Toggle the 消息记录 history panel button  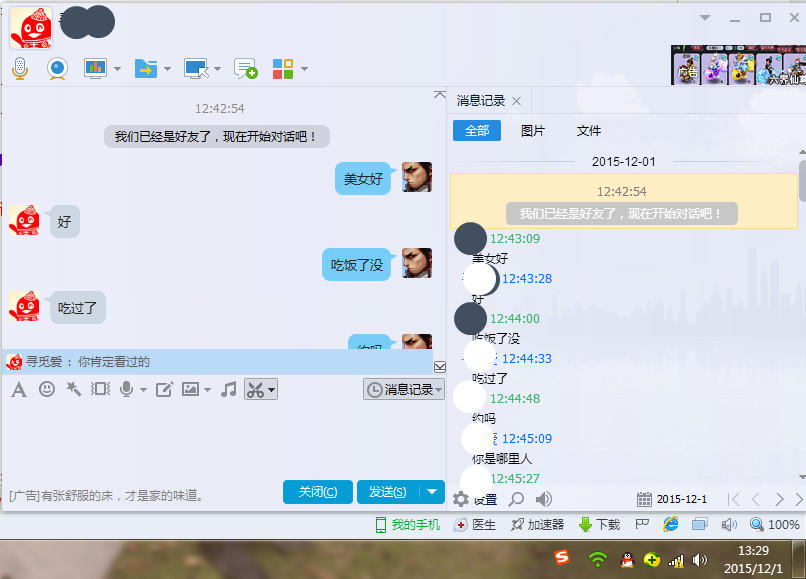403,389
